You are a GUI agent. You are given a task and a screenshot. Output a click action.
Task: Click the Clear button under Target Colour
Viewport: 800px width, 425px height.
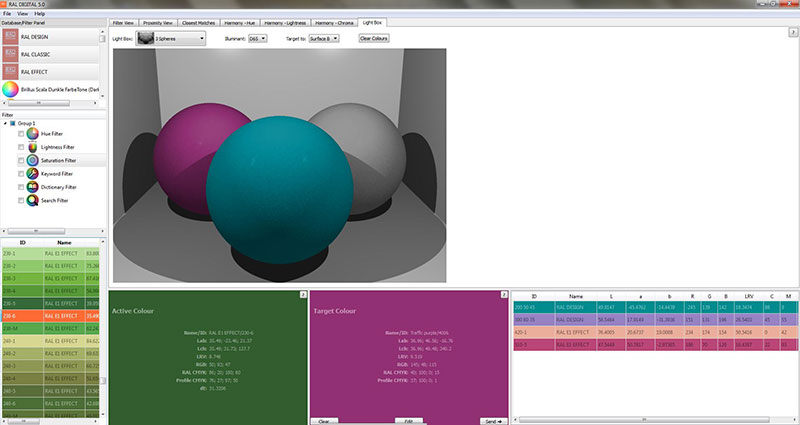tap(324, 421)
